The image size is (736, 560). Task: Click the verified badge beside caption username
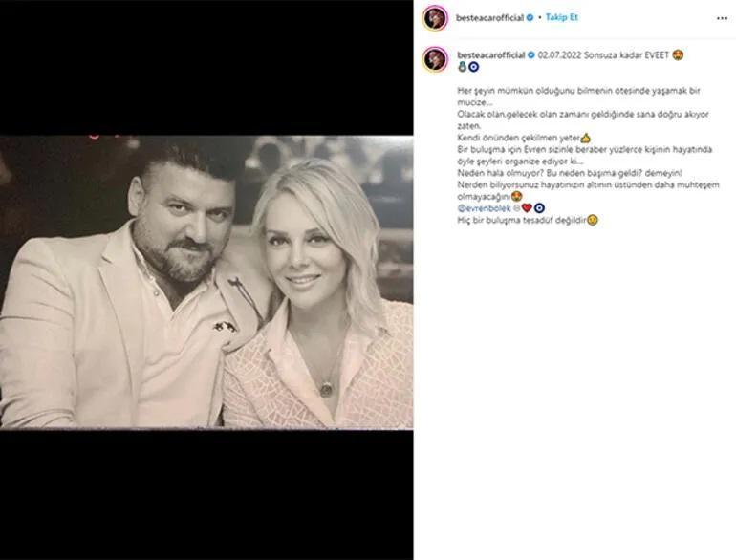tap(530, 55)
